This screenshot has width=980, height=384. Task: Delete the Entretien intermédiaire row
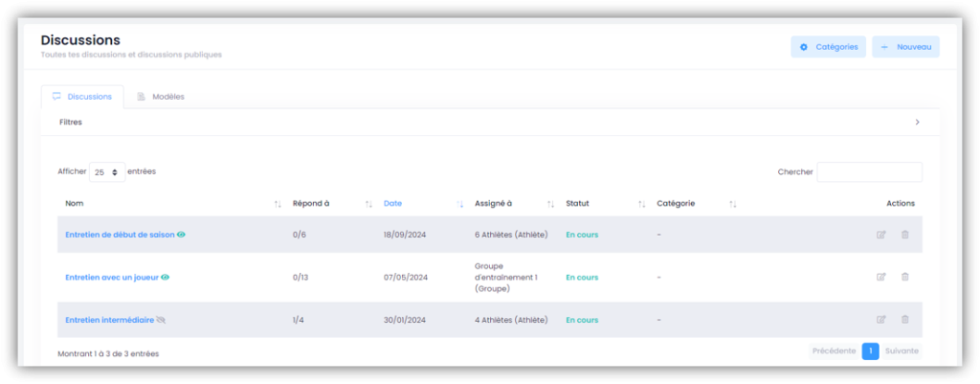[904, 320]
